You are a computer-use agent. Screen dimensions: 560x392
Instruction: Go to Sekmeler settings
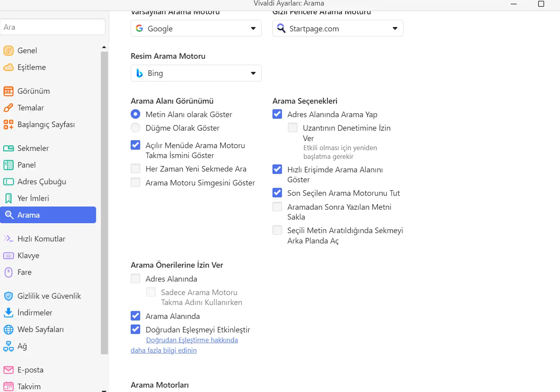(48, 149)
